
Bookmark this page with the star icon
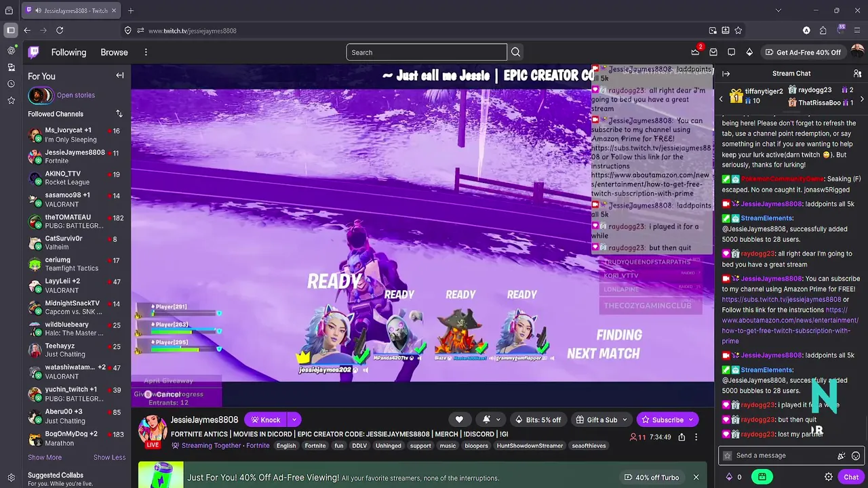(x=738, y=30)
